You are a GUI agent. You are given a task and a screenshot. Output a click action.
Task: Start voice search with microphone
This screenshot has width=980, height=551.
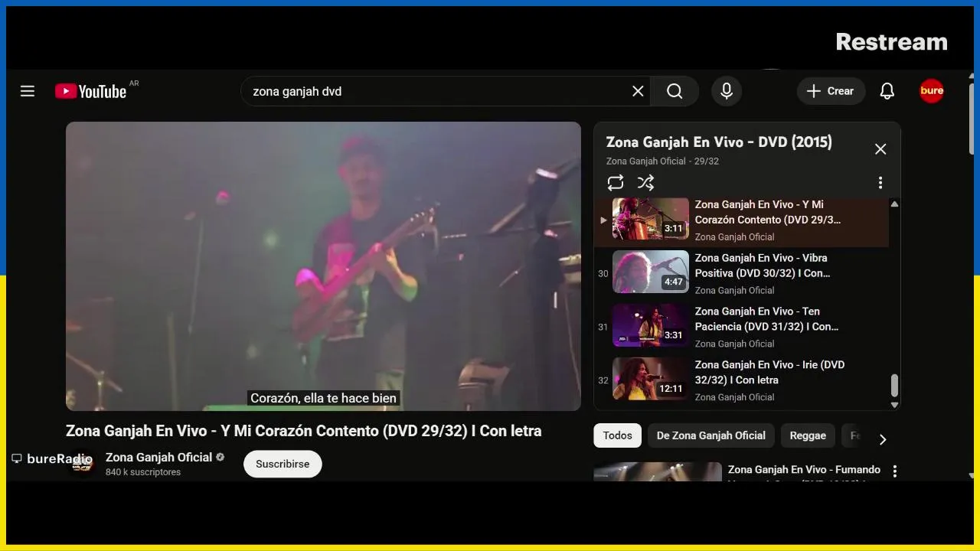[x=727, y=91]
